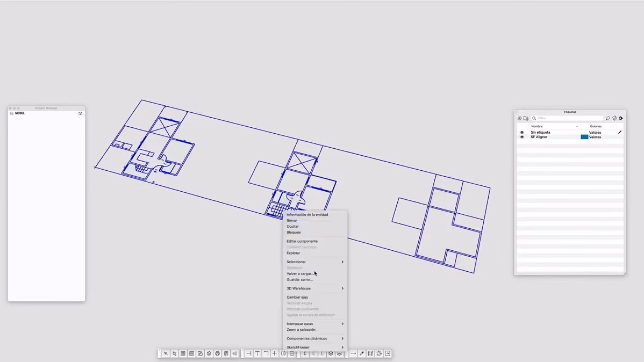644x362 pixels.
Task: Click the cube icon in Project Browser
Action: pos(81,113)
